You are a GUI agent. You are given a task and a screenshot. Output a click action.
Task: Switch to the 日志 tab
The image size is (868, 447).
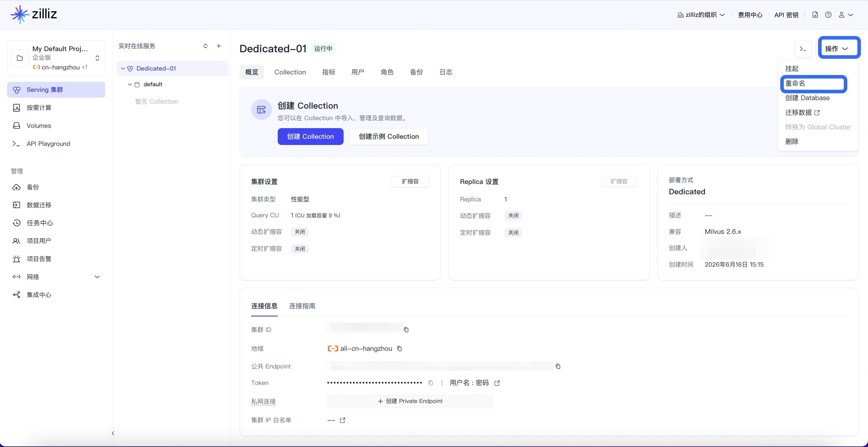pyautogui.click(x=446, y=72)
